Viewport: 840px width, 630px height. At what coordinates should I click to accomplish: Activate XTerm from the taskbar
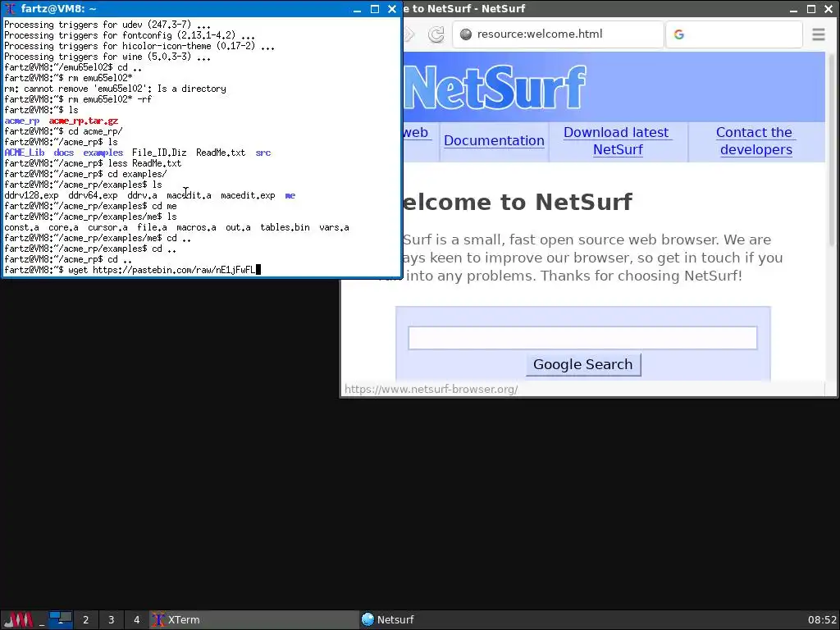[253, 620]
